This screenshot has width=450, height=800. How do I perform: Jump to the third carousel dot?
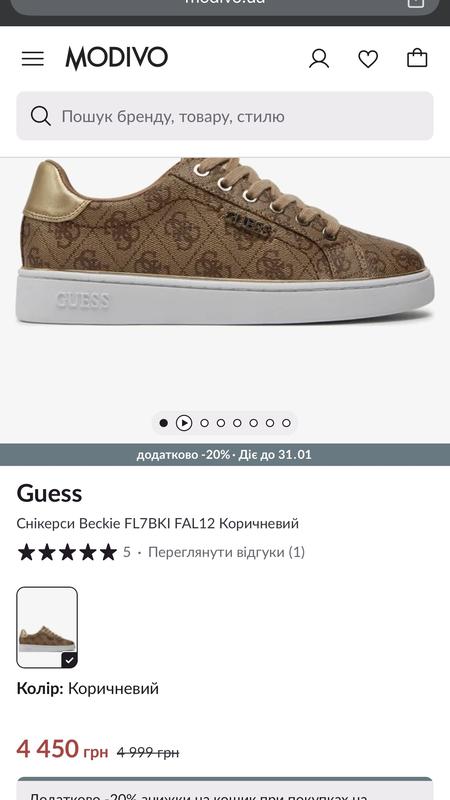(x=220, y=423)
